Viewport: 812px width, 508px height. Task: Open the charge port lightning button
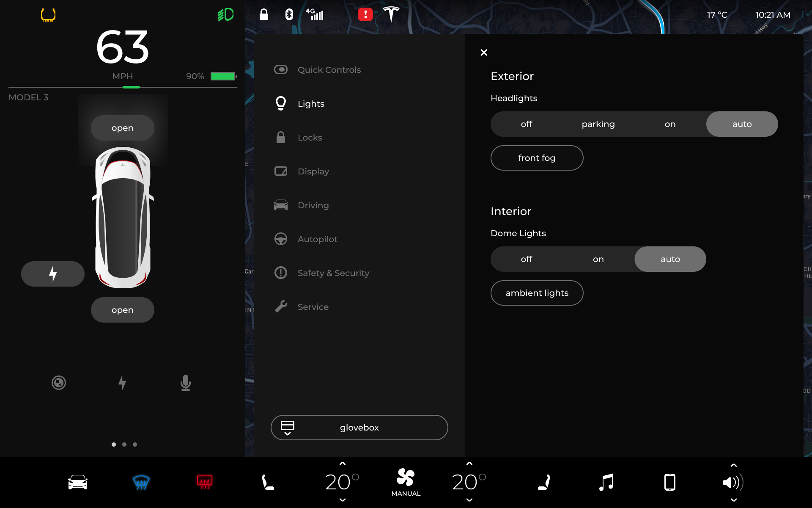(x=53, y=274)
